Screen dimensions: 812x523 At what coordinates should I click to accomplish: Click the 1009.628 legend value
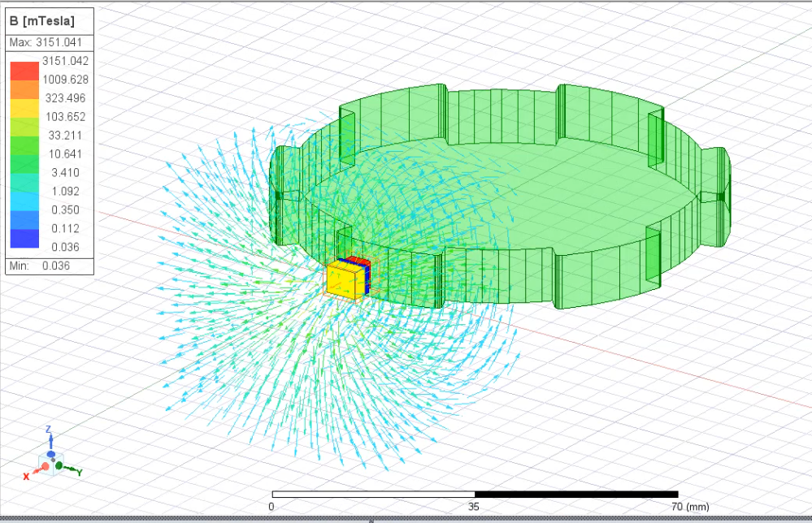point(65,80)
